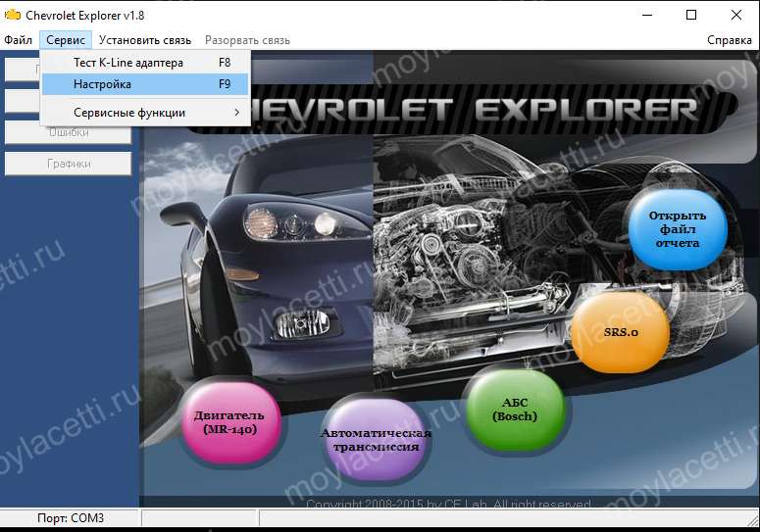Screen dimensions: 760x532
Task: Select Тест K-Line адаптера entry
Action: coord(145,63)
